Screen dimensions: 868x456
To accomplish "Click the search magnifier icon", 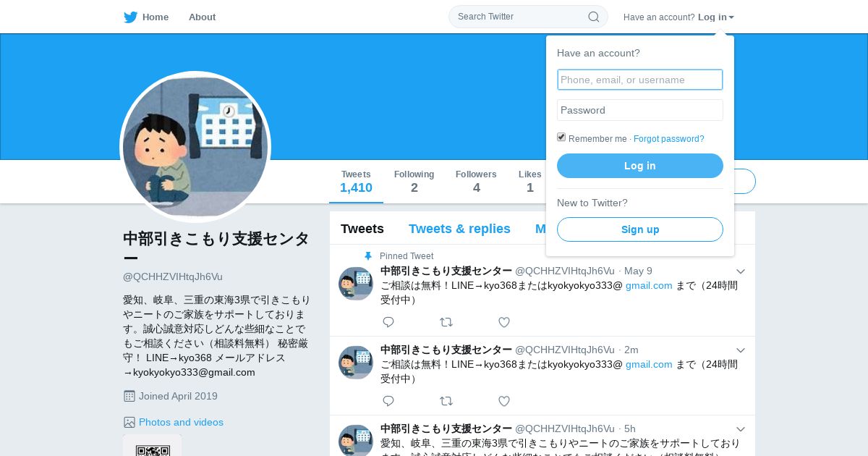I will [593, 17].
